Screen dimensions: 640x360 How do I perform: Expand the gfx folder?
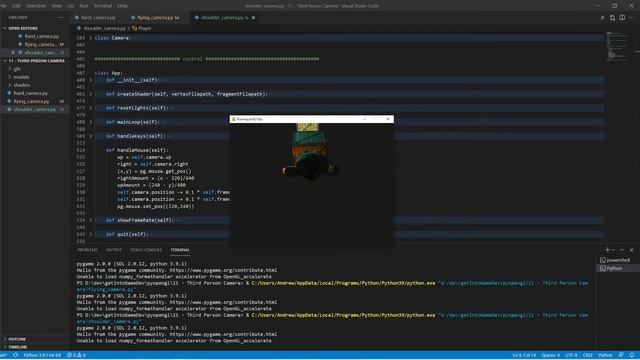tap(17, 69)
